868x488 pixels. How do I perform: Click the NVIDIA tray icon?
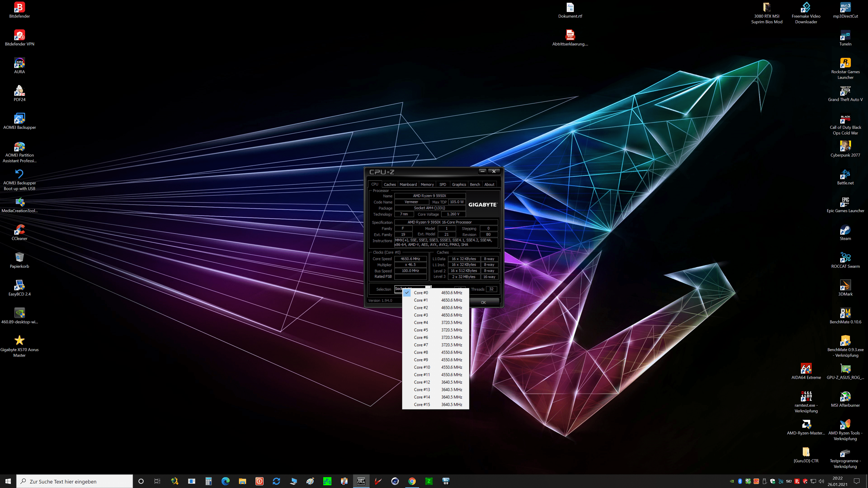pyautogui.click(x=732, y=481)
